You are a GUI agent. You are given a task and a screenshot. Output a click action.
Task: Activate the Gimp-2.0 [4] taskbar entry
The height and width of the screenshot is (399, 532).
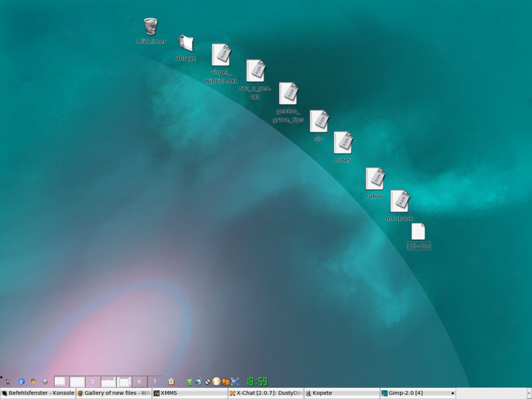click(x=418, y=393)
